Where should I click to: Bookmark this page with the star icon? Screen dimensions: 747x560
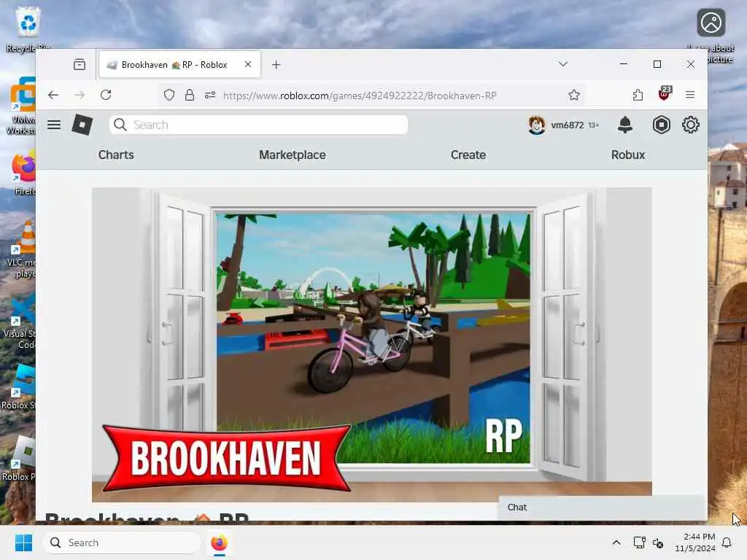point(574,96)
